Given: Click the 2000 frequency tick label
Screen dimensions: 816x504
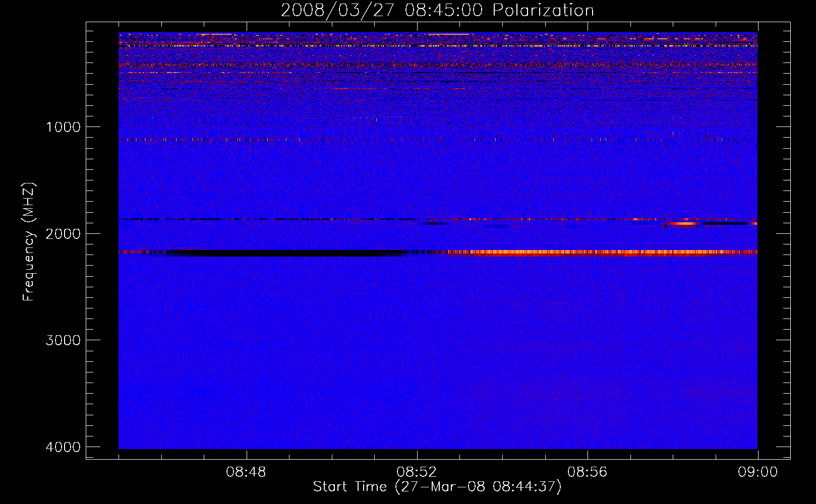Looking at the screenshot, I should coord(63,234).
